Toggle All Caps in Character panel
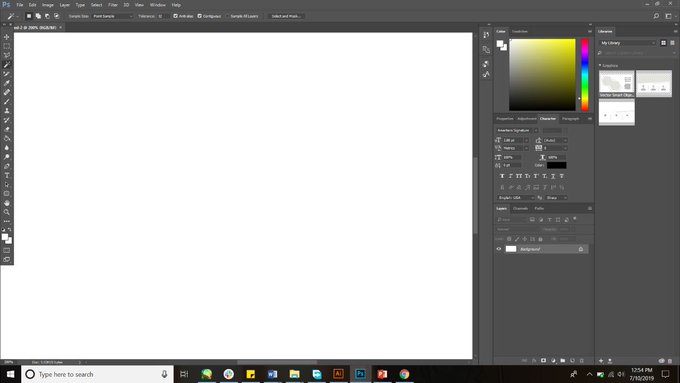This screenshot has height=383, width=680. pos(519,176)
